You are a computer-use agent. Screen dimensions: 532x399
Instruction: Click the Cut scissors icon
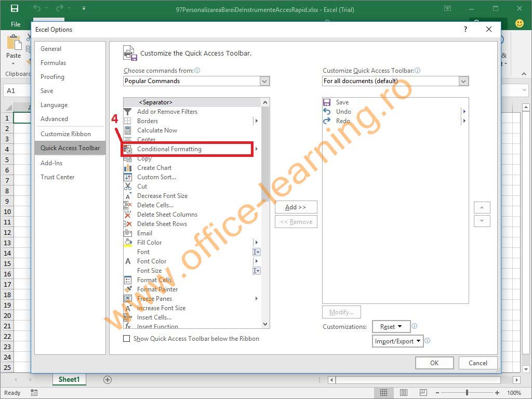(x=128, y=187)
